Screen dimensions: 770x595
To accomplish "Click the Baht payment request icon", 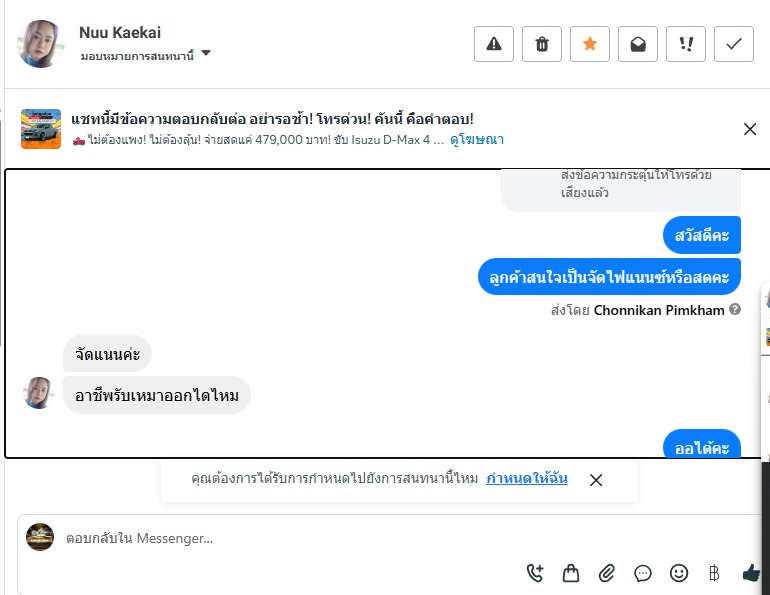I will pos(714,573).
